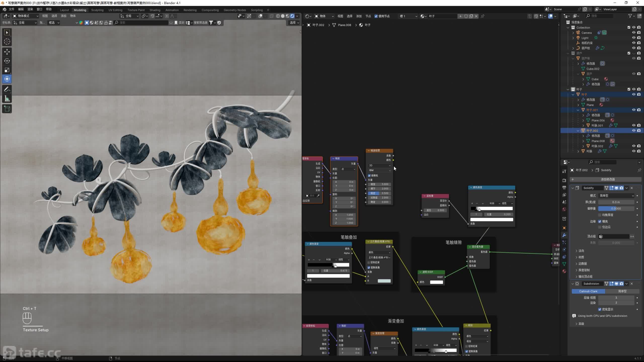
Task: Select the Scale tool in the viewport toolbar
Action: 7,70
